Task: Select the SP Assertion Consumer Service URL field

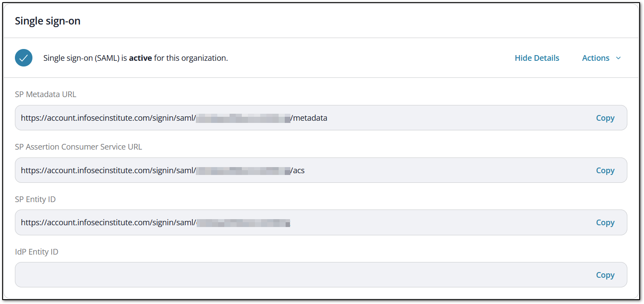Action: point(263,170)
